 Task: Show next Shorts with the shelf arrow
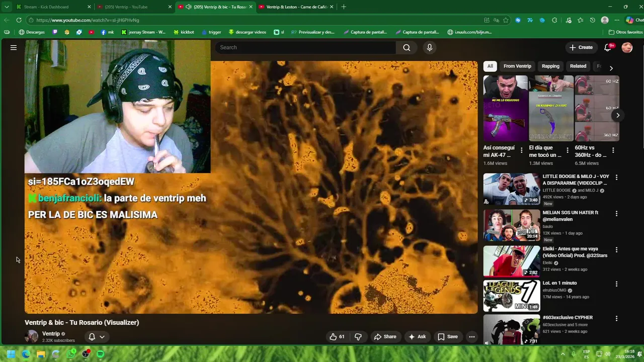click(x=618, y=115)
